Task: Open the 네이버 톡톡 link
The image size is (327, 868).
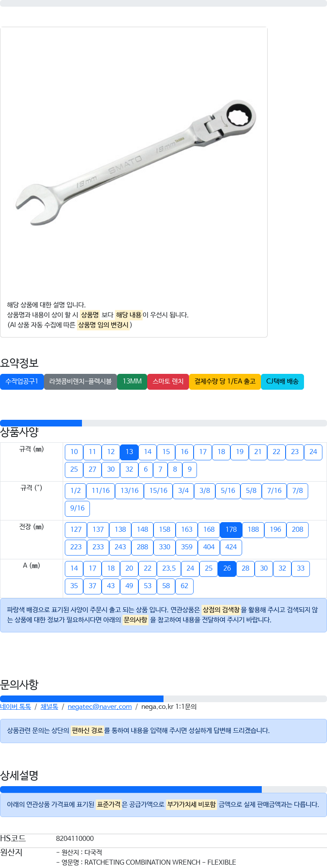Action: pyautogui.click(x=15, y=706)
